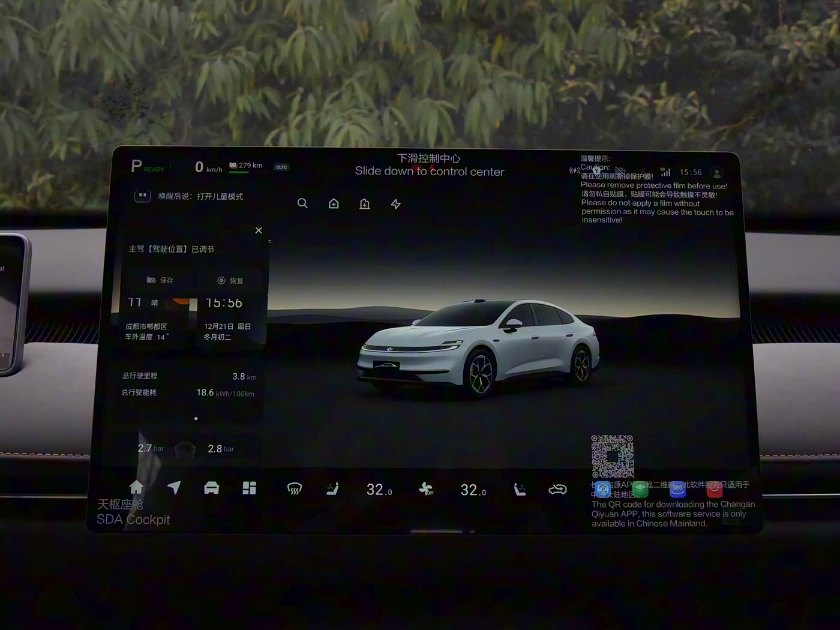Open navigation arrow icon in dock
This screenshot has width=840, height=630.
pos(174,487)
